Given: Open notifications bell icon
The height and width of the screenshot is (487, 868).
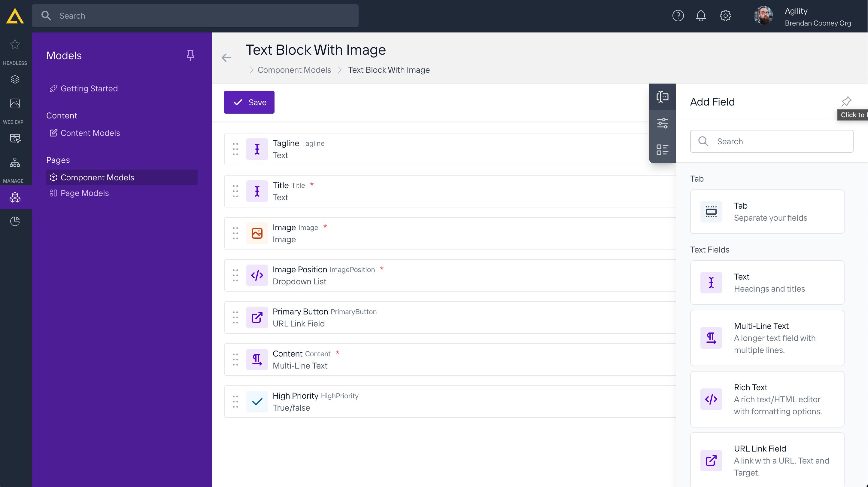Looking at the screenshot, I should coord(701,16).
